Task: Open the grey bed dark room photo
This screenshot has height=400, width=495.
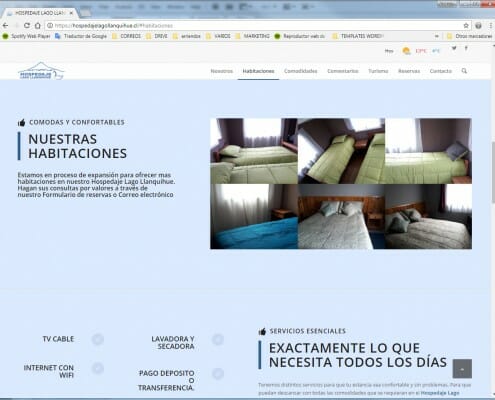Action: tap(428, 216)
